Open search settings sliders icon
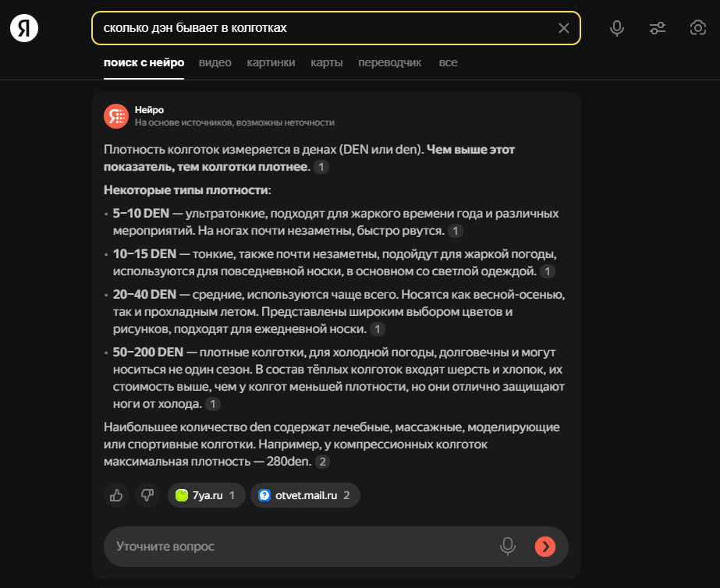Viewport: 720px width, 588px height. pyautogui.click(x=658, y=28)
